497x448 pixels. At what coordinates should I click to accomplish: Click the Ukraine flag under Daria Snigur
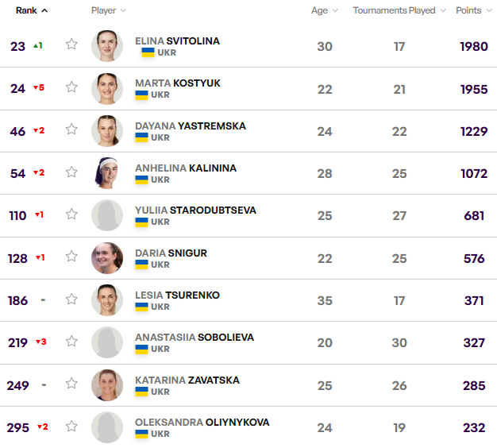coord(142,265)
